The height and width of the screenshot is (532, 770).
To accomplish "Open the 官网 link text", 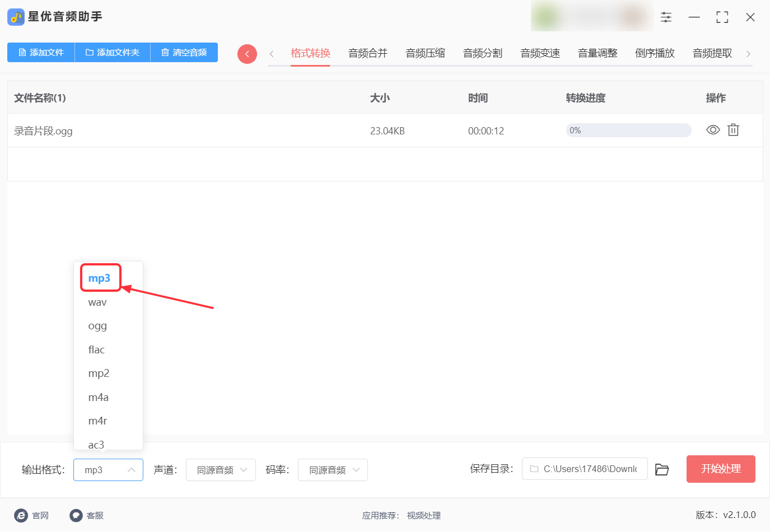I will [40, 516].
